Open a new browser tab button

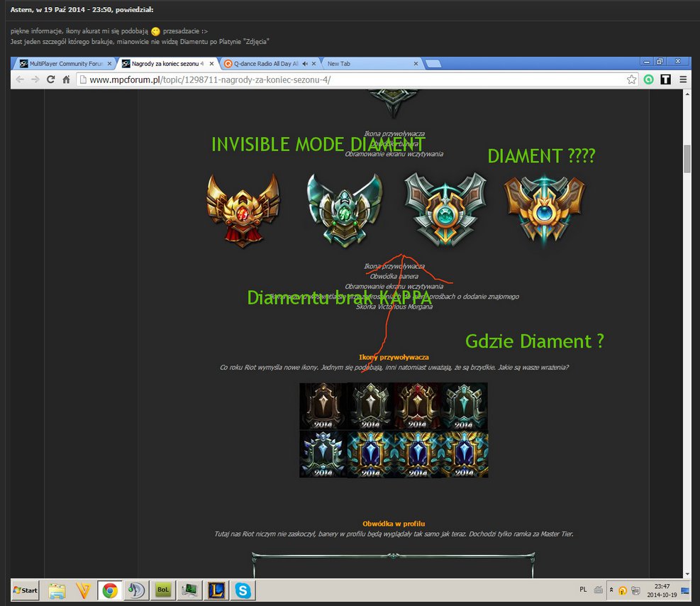pos(433,63)
